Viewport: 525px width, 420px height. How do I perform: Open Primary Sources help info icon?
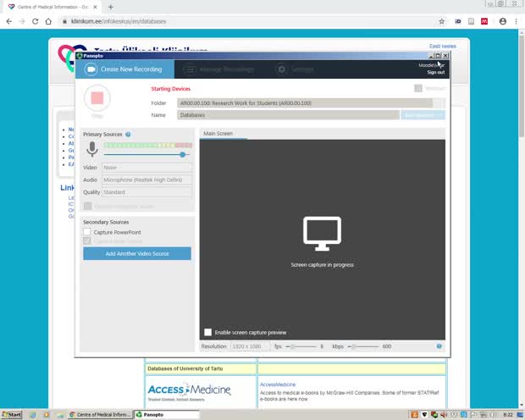pyautogui.click(x=129, y=135)
